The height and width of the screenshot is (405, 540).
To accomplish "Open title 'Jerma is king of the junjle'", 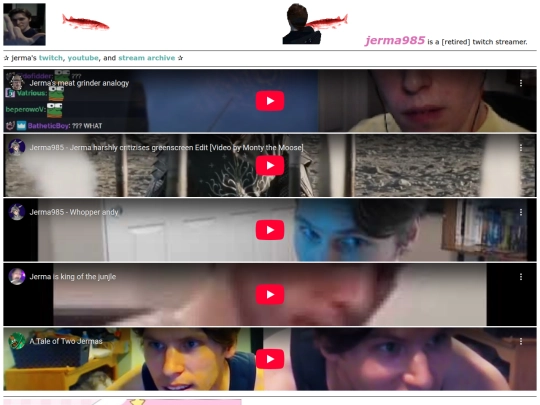I will pos(73,277).
